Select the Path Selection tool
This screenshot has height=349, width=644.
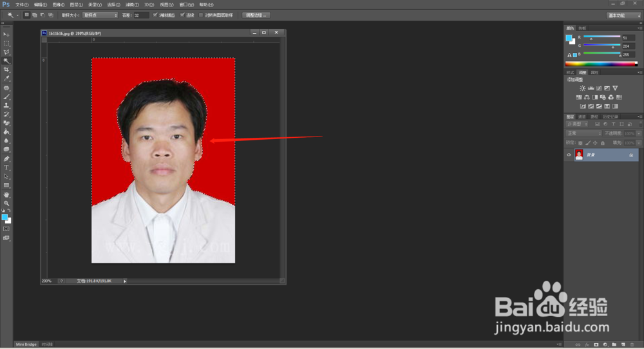click(6, 176)
